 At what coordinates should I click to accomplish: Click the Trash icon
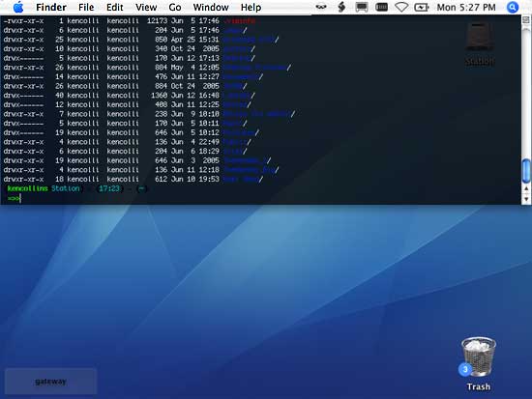[479, 363]
